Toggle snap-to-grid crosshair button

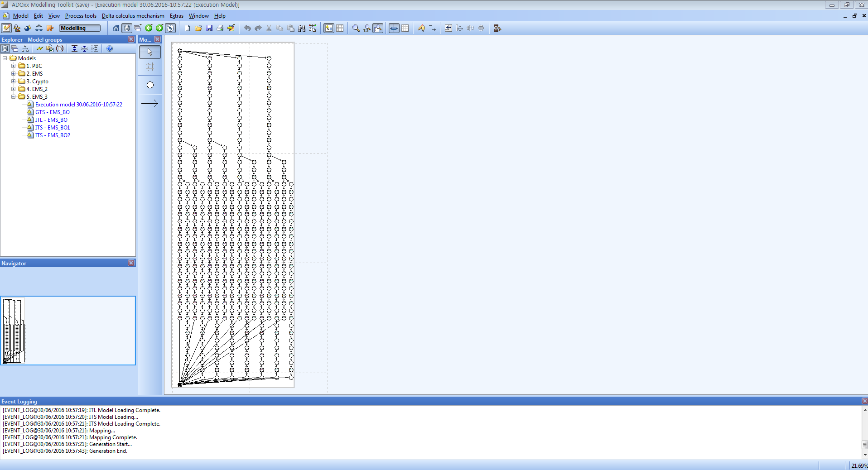tap(394, 28)
